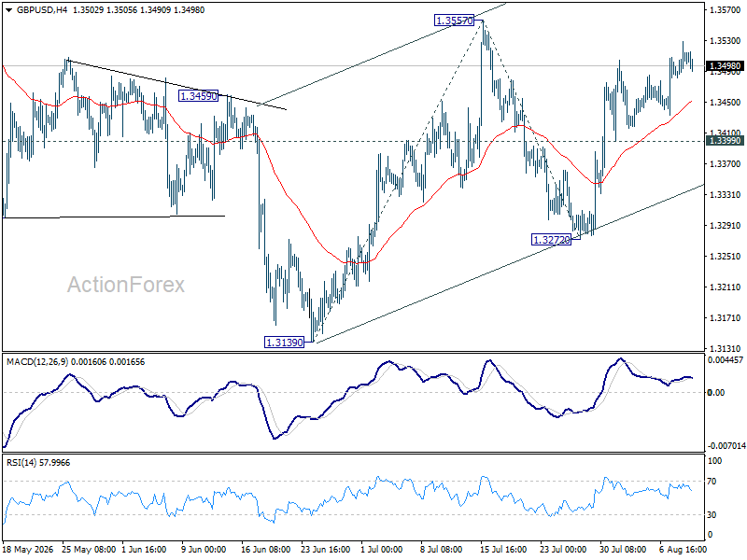Click the MACD 0.004457 scale value
Screen dimensions: 747x560
726,360
